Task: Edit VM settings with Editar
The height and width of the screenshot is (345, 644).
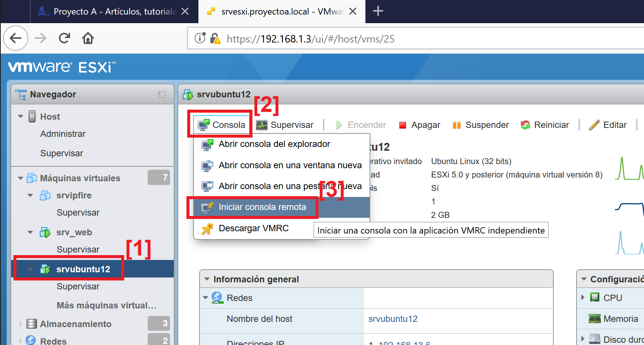Action: click(x=608, y=125)
